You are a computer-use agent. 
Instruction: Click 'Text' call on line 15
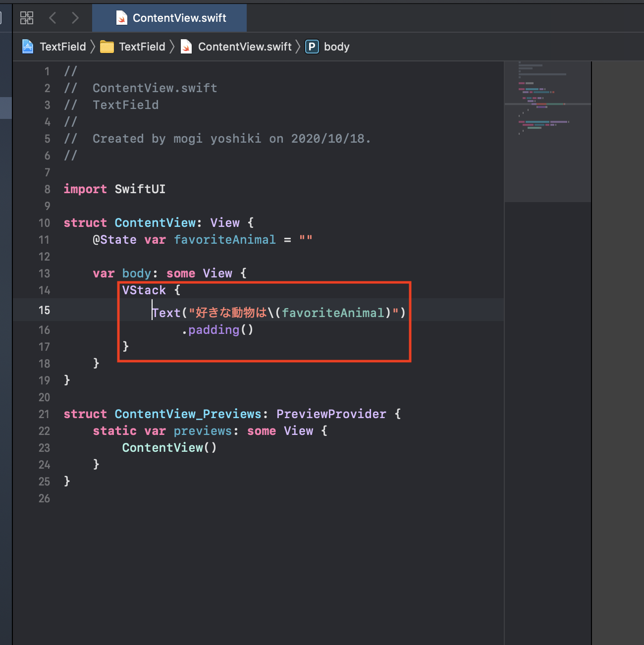point(166,313)
